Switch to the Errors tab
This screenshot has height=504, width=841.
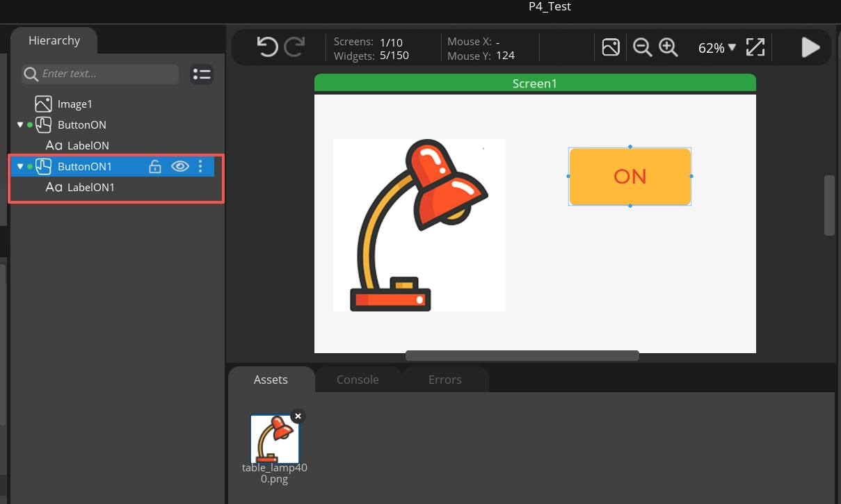(444, 380)
